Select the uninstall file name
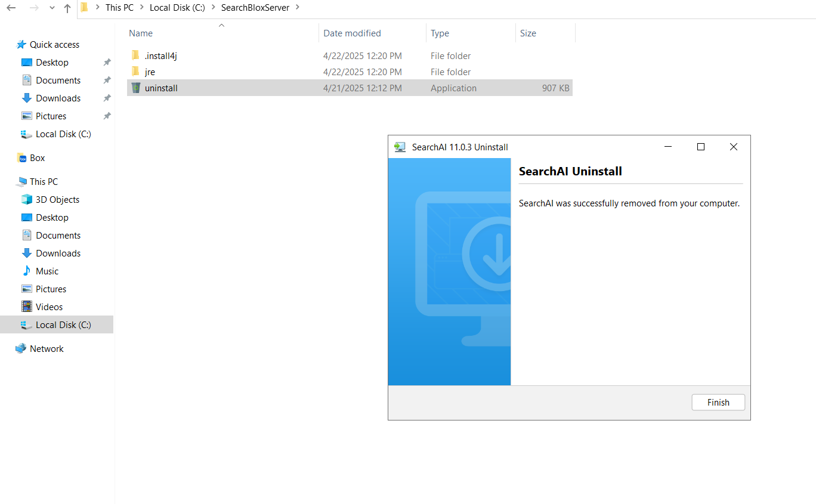816x504 pixels. pyautogui.click(x=161, y=88)
